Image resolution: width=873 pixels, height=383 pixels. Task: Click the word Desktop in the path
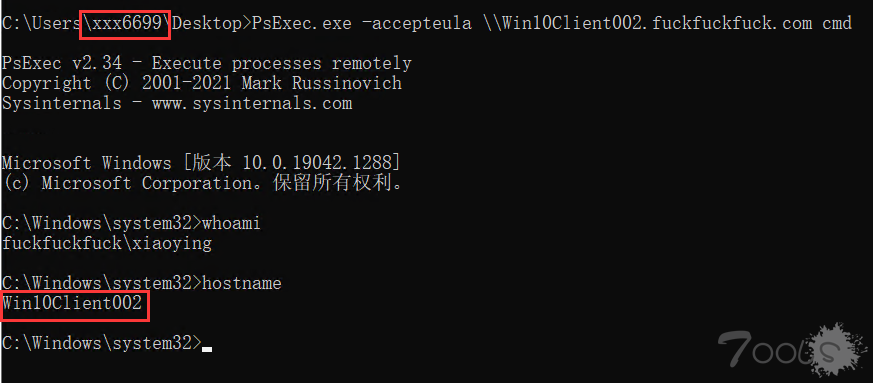(208, 23)
